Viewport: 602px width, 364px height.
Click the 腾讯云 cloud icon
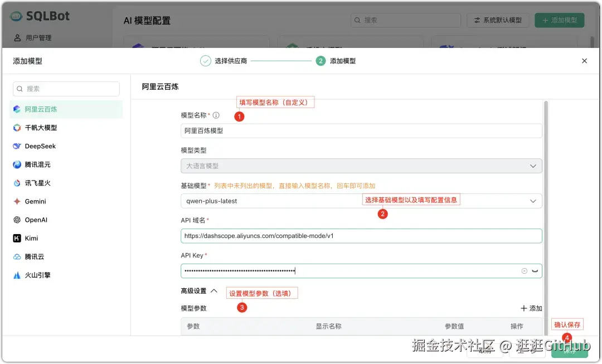pyautogui.click(x=17, y=256)
